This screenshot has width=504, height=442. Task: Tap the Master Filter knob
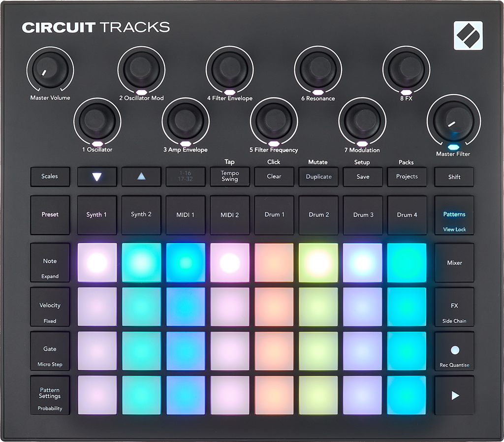[453, 120]
